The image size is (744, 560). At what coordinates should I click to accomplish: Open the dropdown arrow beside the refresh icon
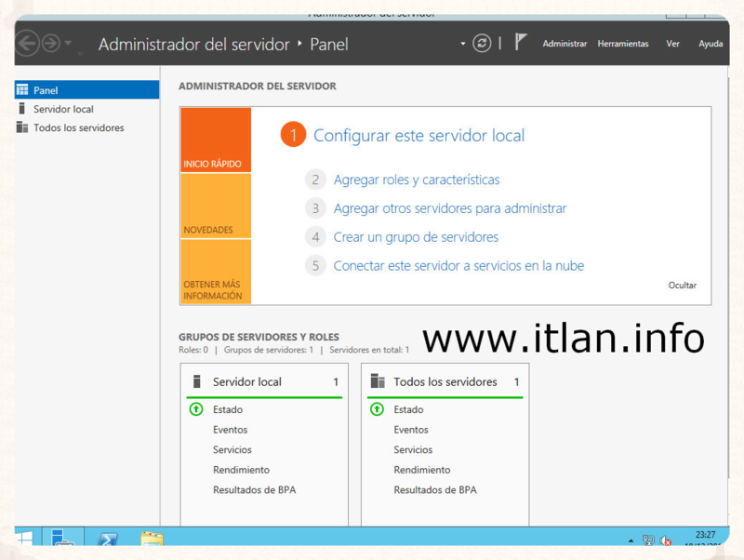tap(462, 43)
